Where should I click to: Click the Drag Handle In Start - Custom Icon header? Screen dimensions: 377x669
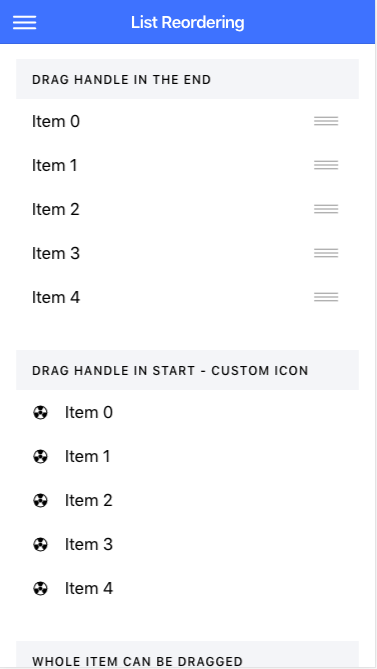[188, 370]
